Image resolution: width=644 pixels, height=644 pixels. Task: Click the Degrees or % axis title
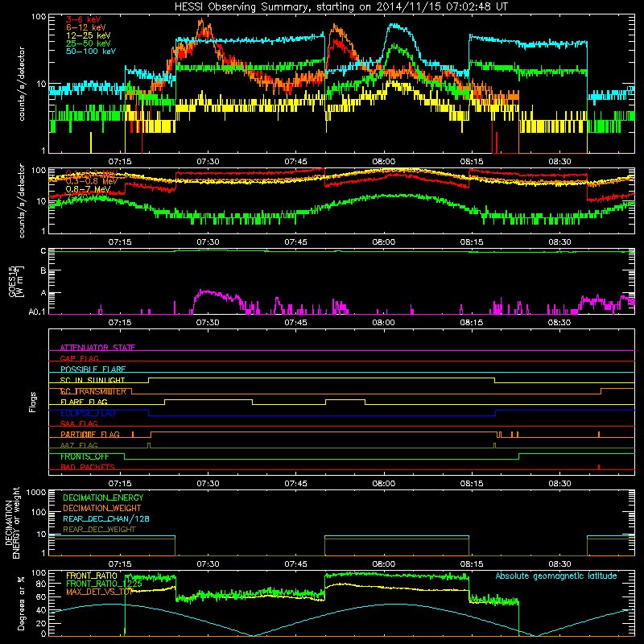click(x=21, y=604)
